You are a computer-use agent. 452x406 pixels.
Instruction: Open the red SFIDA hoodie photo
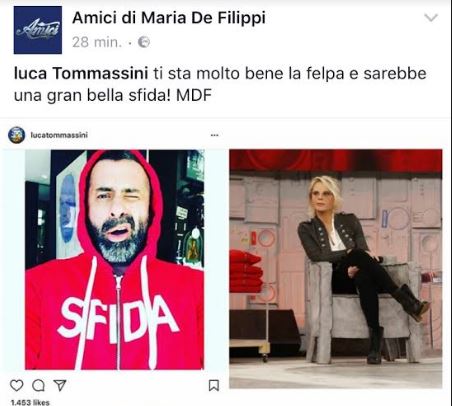115,260
